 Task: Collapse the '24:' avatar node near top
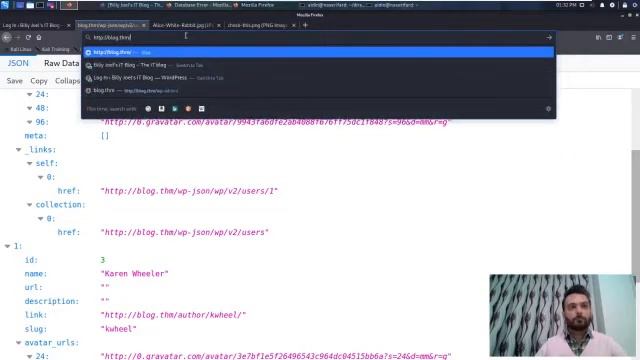[x=29, y=94]
